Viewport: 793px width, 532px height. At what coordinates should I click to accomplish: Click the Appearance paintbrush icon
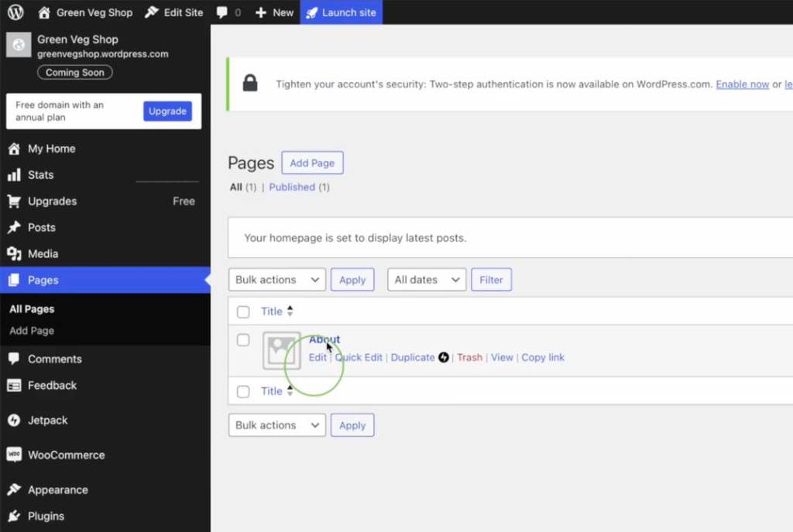[14, 490]
